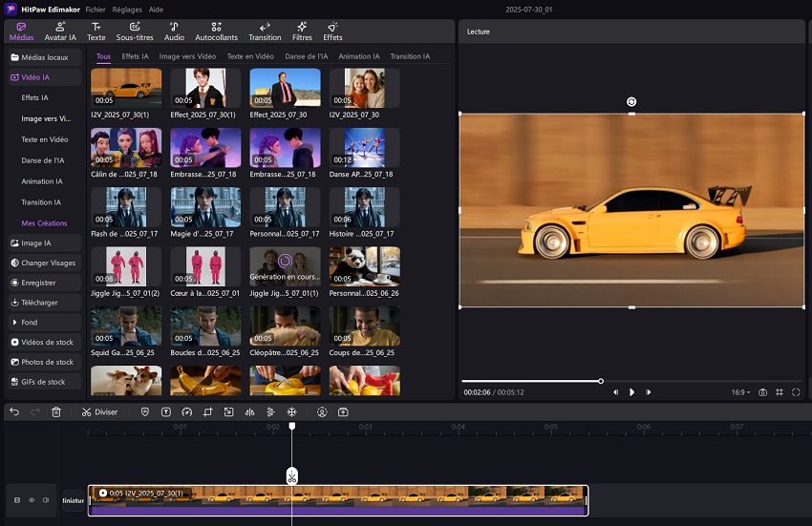
Task: Open the 16:9 aspect ratio dropdown
Action: tap(740, 392)
